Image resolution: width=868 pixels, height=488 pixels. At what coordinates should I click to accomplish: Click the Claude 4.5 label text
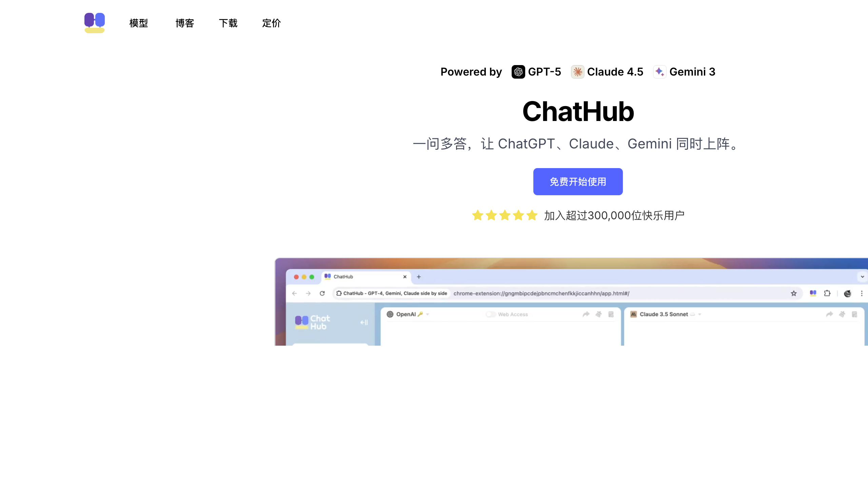point(615,72)
